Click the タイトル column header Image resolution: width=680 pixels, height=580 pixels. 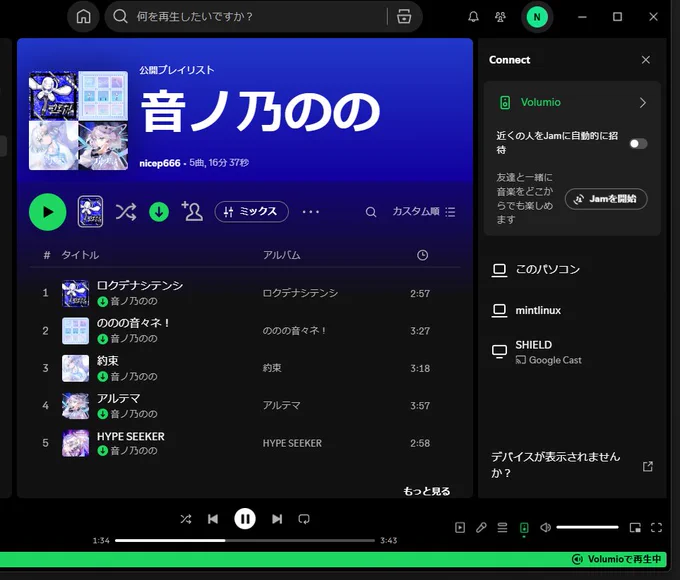(80, 255)
